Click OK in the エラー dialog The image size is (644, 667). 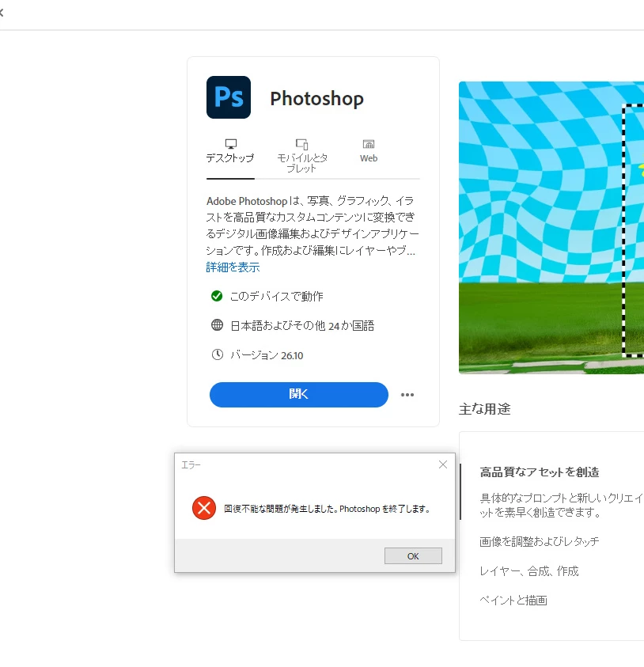(x=413, y=556)
